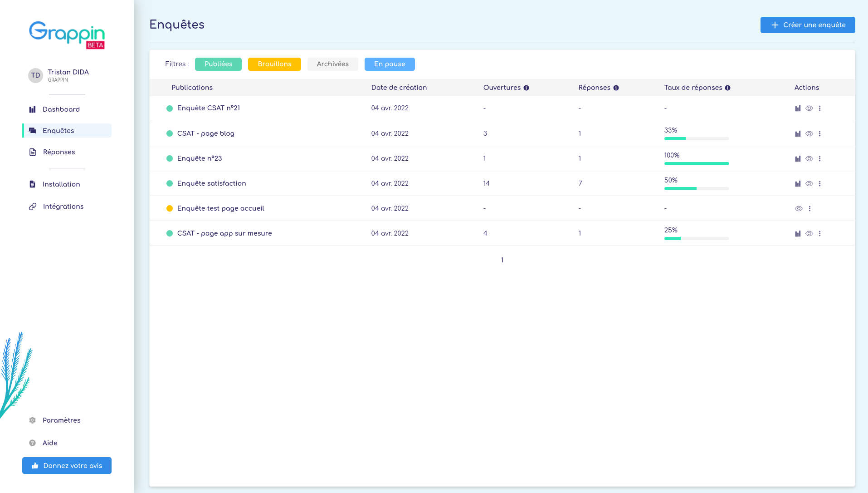
Task: Toggle the Publiées filter
Action: coord(218,64)
